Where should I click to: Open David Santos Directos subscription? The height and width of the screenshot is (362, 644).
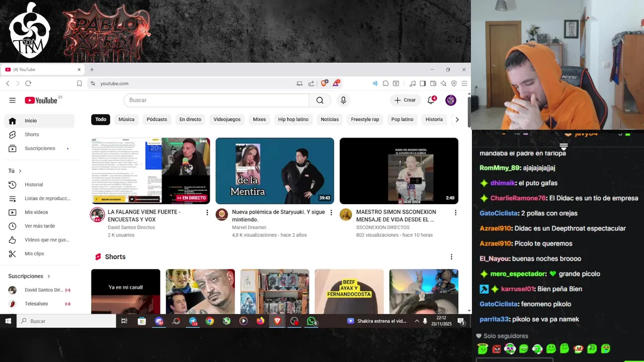coord(39,290)
